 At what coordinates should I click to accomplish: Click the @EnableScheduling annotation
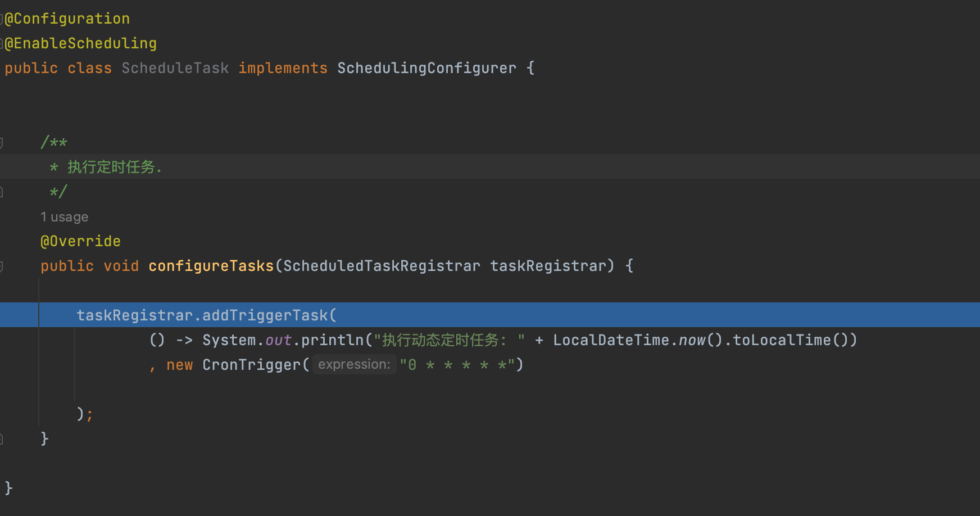click(81, 43)
